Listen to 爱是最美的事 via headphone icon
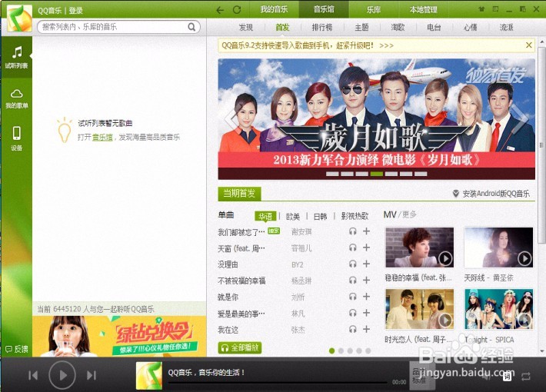This screenshot has height=392, width=546. [x=353, y=313]
